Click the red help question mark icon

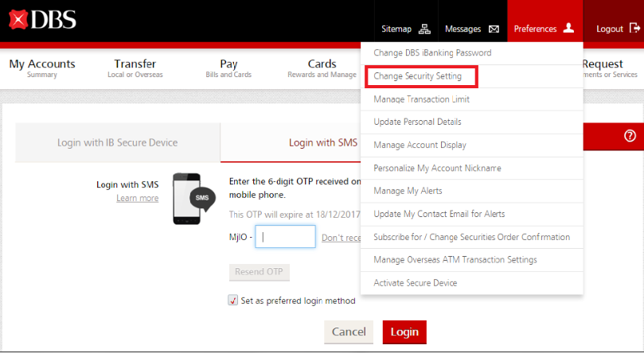tap(630, 136)
